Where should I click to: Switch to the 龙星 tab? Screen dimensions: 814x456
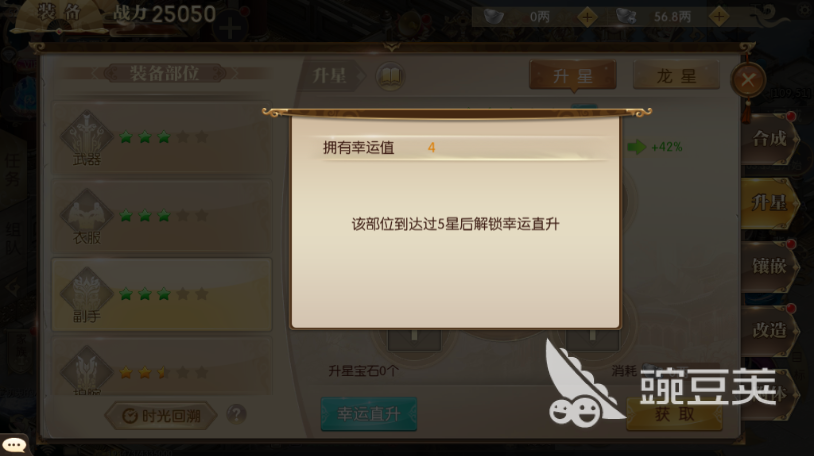tap(676, 76)
